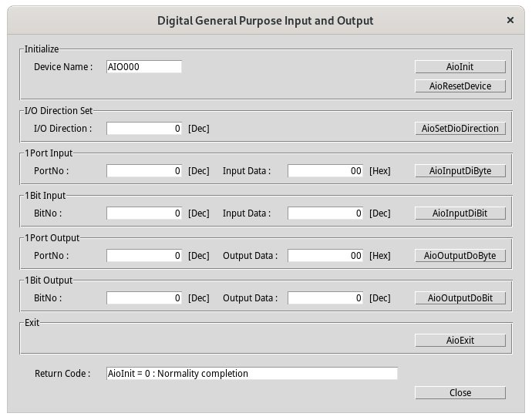Click the AioInputDiBit button
Viewport: 532px width, 420px height.
click(460, 213)
